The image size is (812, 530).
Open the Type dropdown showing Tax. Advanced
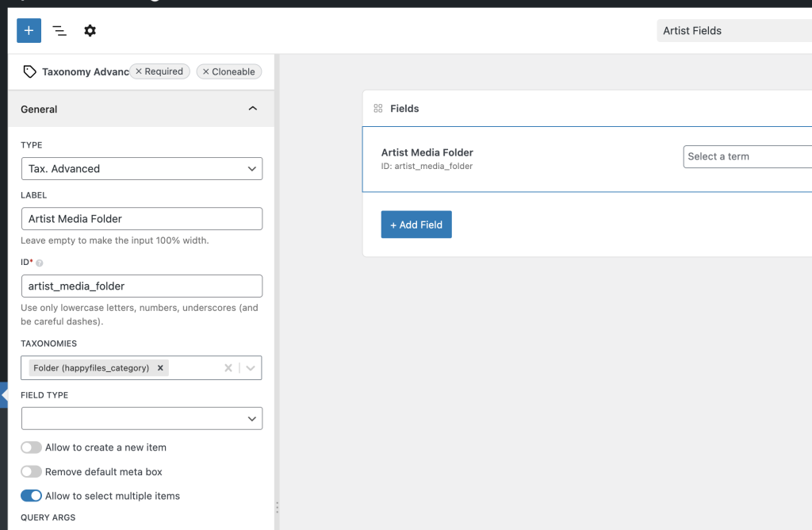coord(141,169)
